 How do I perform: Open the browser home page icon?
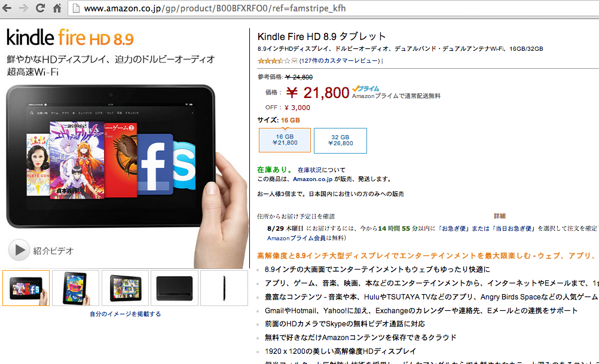57,8
